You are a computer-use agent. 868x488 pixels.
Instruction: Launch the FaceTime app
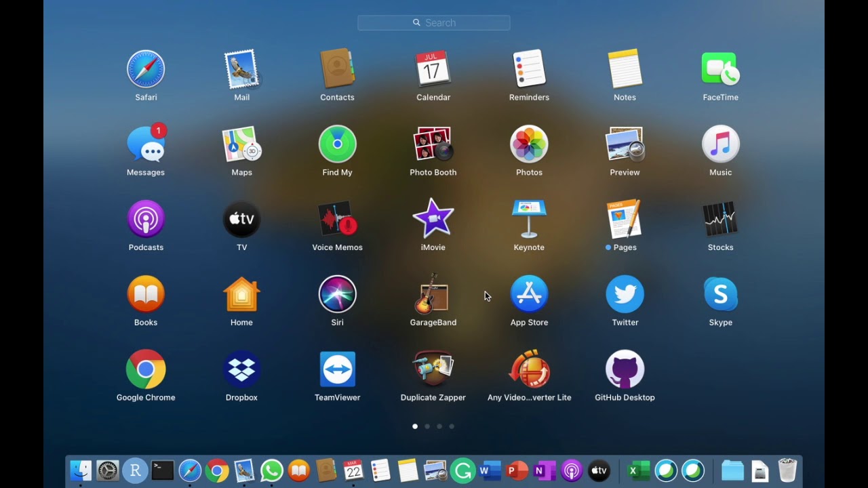pyautogui.click(x=720, y=69)
